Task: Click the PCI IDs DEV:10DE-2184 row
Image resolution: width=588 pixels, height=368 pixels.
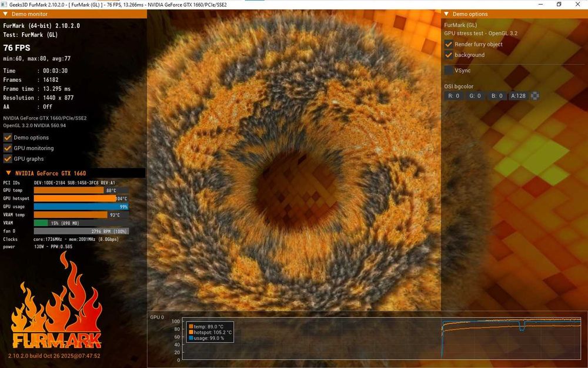Action: tap(59, 183)
